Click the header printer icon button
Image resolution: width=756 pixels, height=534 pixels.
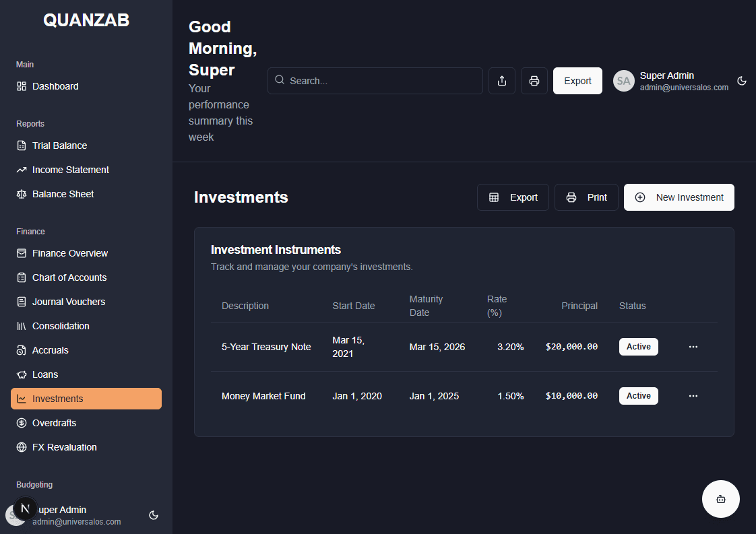tap(534, 81)
